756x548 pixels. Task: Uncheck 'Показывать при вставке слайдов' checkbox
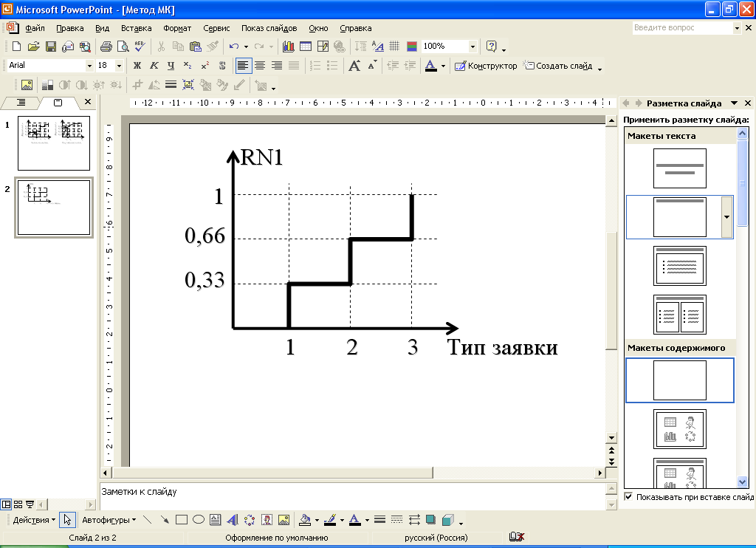629,496
